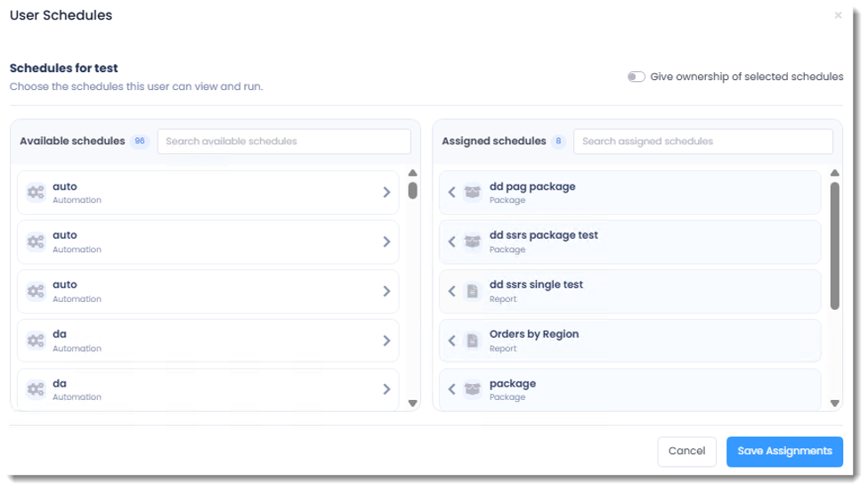Unassign dd ssrs single test via left chevron
868x490 pixels.
(451, 290)
